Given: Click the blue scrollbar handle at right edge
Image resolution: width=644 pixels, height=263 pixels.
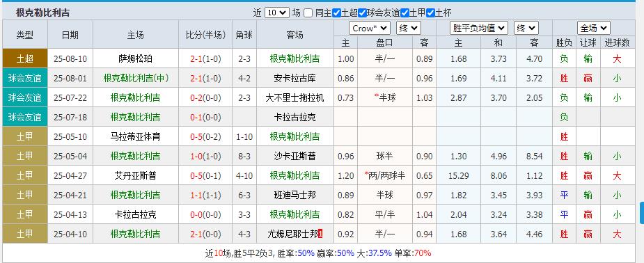Looking at the screenshot, I should point(641,212).
